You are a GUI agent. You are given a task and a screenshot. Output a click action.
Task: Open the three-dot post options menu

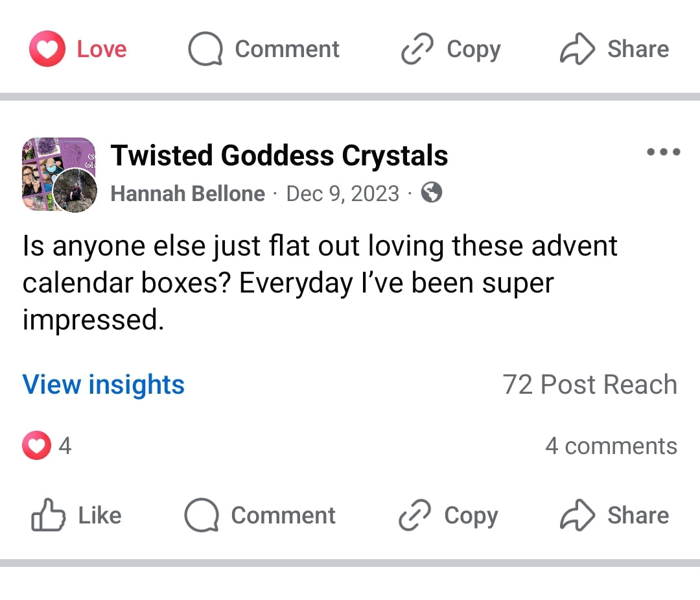663,152
